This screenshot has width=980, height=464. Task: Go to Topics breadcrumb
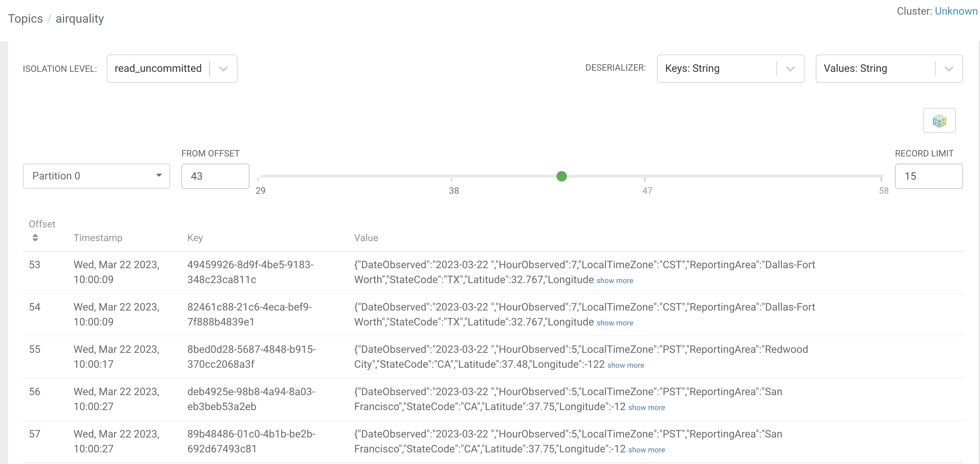(x=26, y=19)
